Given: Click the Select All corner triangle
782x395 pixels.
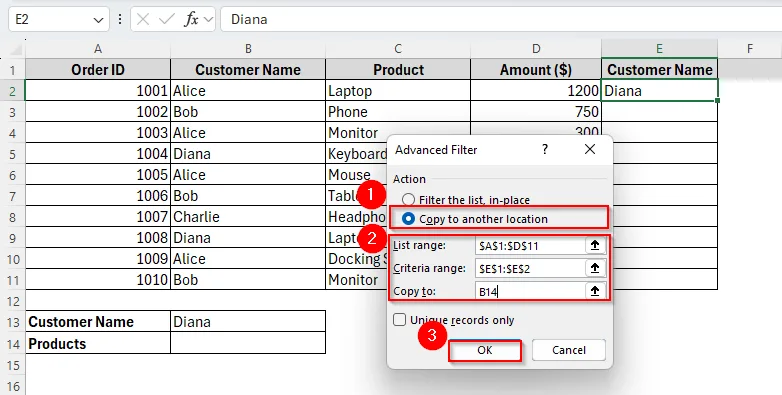Looking at the screenshot, I should [16, 50].
